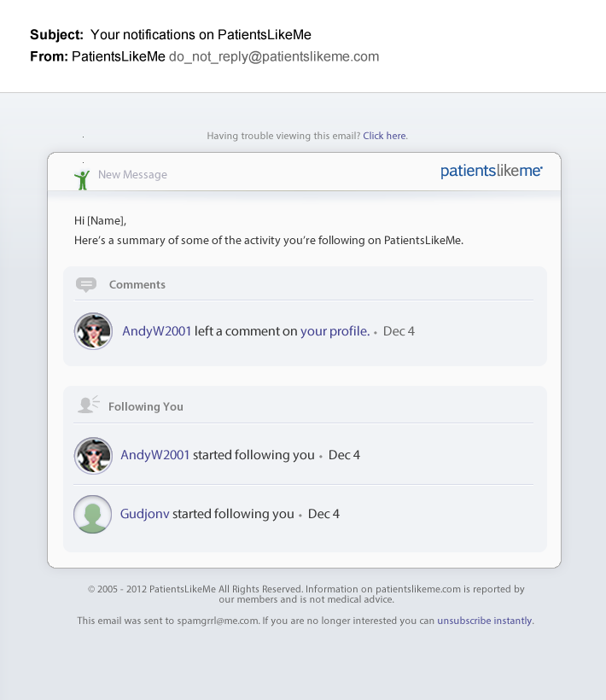Click the Dec 4 date beside Gudjonv
The image size is (606, 700).
tap(323, 514)
